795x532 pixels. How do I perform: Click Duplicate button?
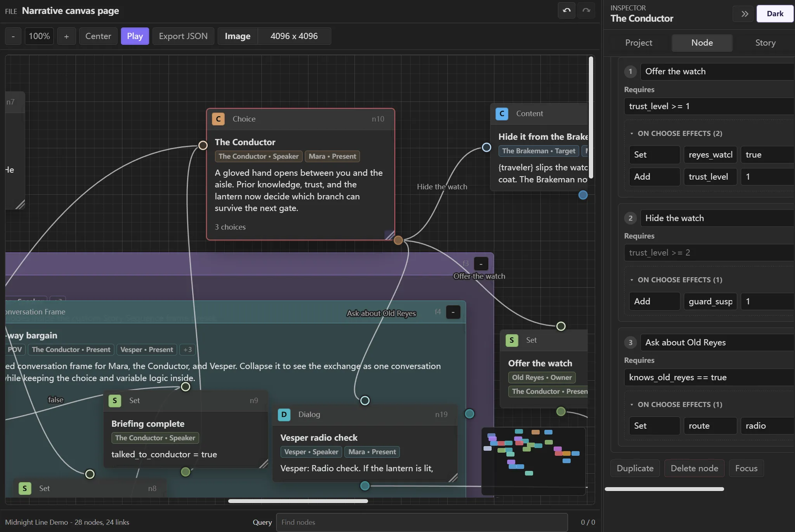[635, 468]
